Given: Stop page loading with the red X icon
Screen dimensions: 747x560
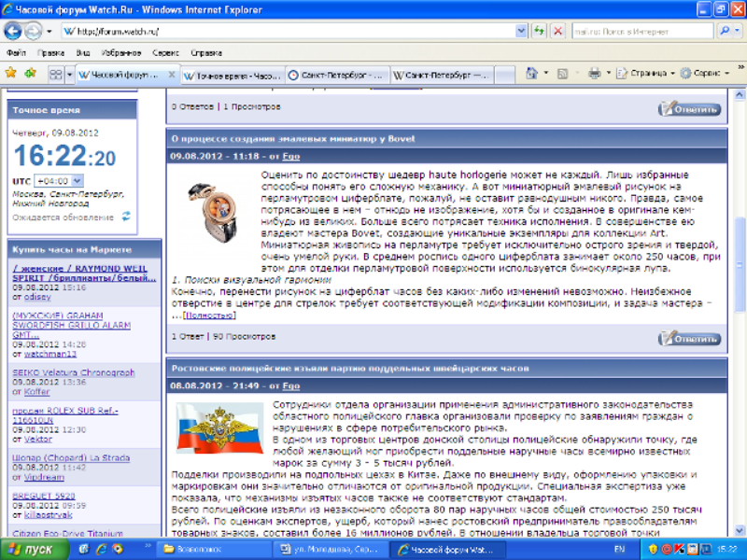Looking at the screenshot, I should tap(557, 32).
